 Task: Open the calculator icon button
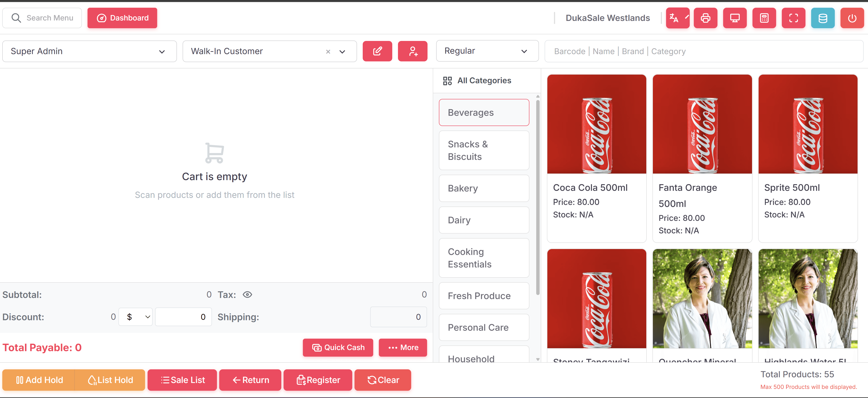coord(764,18)
